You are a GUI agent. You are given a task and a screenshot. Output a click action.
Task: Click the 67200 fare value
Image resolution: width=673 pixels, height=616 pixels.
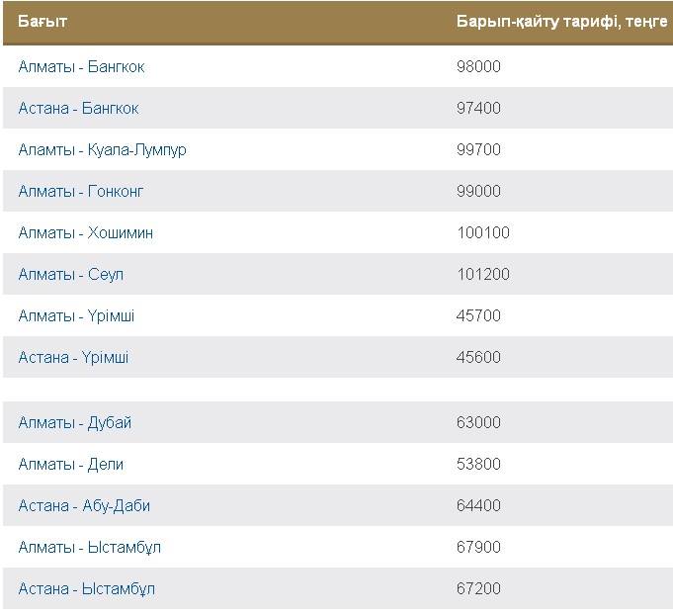(478, 589)
